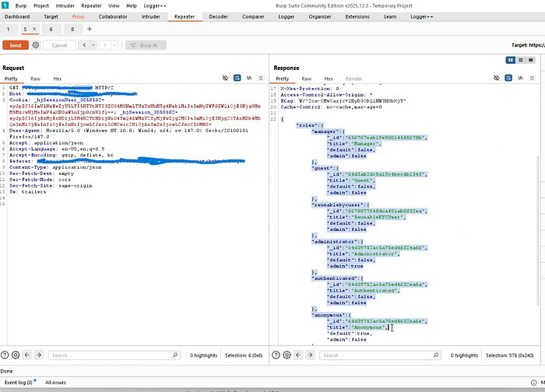Open the Intruder menu in menu bar

pos(65,5)
